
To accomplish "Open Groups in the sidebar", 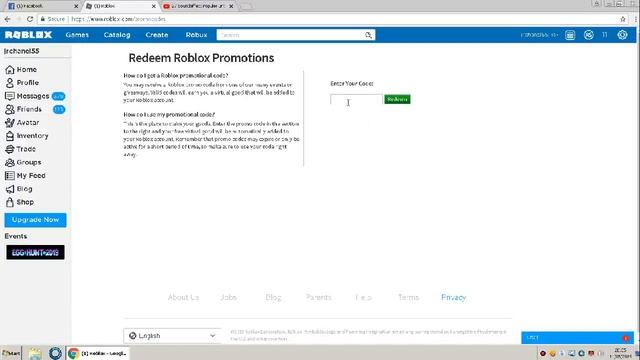I will click(x=23, y=162).
